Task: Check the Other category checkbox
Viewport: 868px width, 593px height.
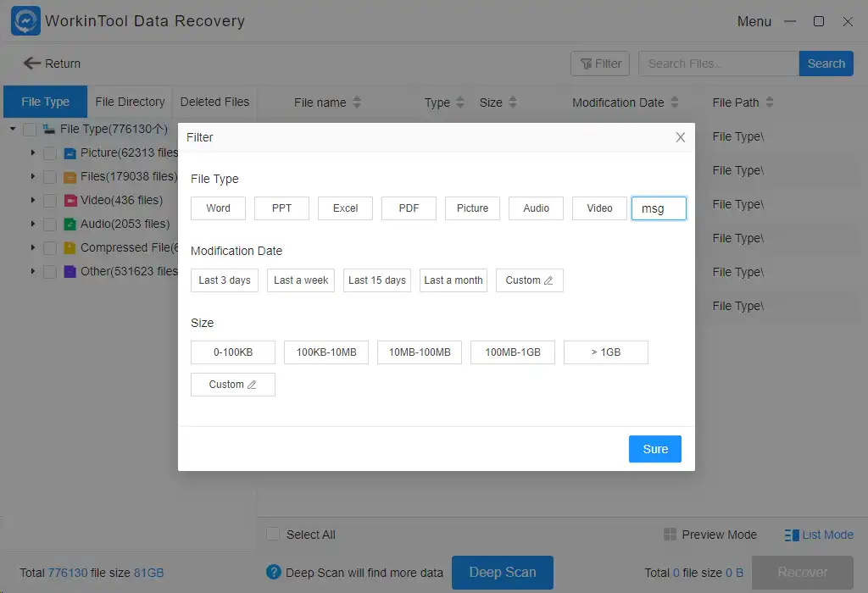Action: pos(50,272)
